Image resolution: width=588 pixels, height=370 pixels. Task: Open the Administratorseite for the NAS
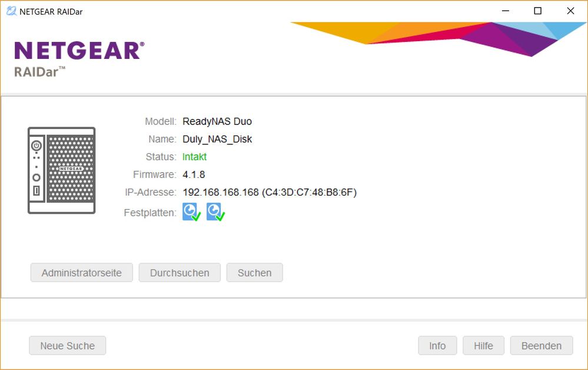(81, 273)
